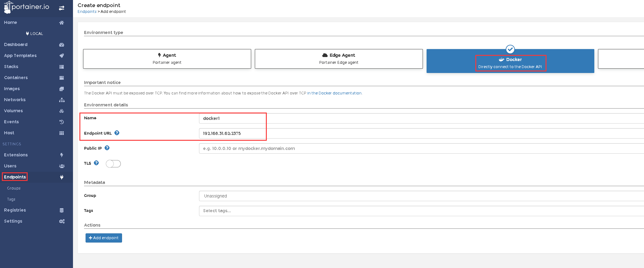Click the Settings gears icon
Screen dimensions: 644x268
tap(62, 221)
